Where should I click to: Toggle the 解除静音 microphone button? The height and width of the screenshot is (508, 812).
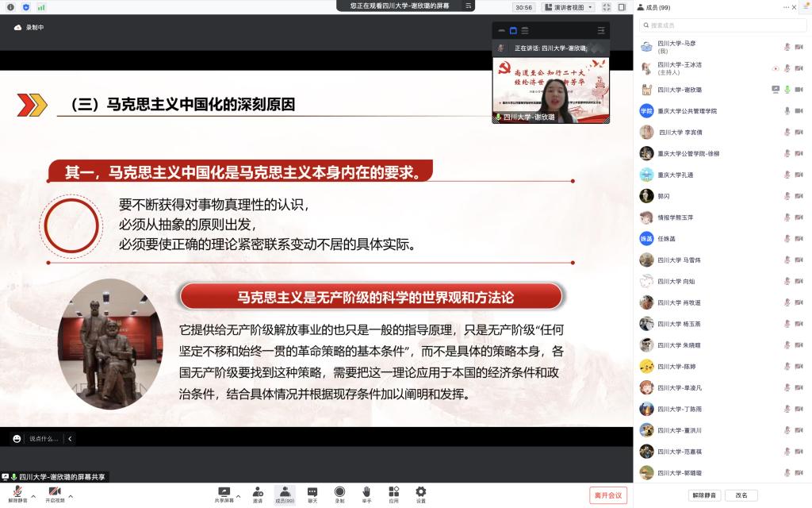16,495
